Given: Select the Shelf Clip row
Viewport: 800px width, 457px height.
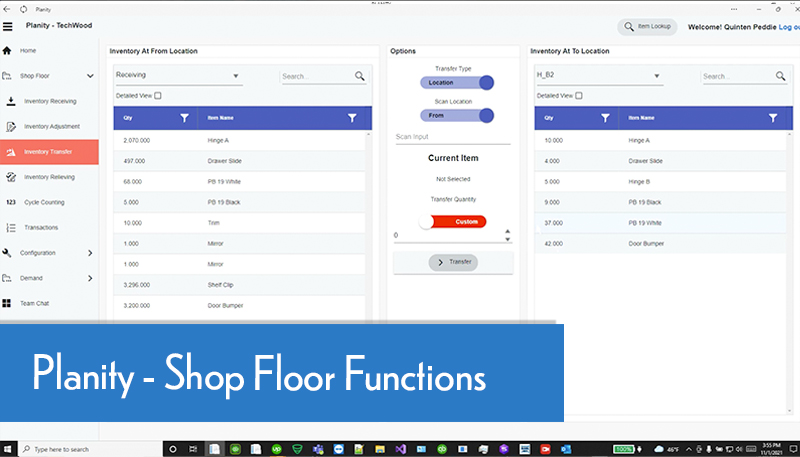Looking at the screenshot, I should [x=239, y=285].
